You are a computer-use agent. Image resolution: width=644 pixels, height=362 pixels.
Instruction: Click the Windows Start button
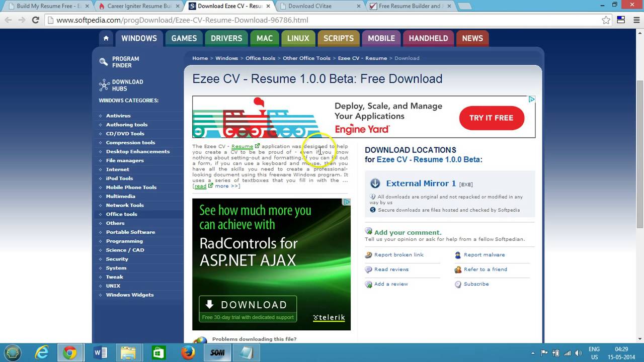(13, 353)
